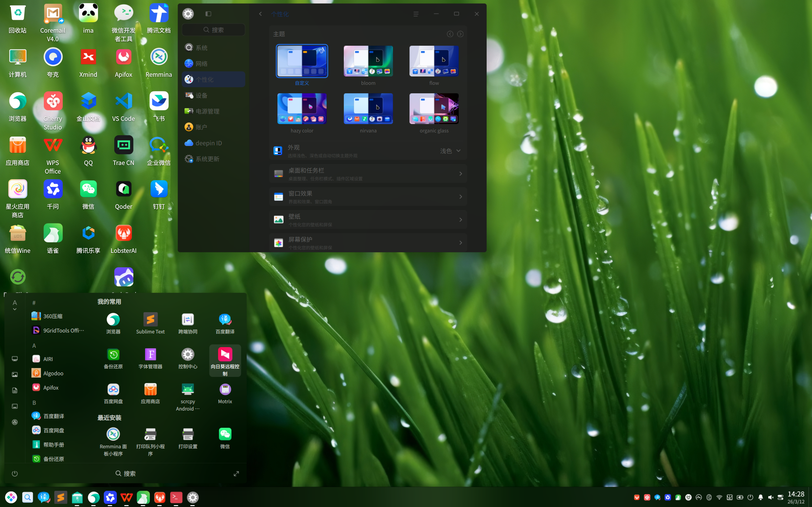This screenshot has height=507, width=812.
Task: Open the 外观 浅色 dropdown
Action: [x=450, y=151]
